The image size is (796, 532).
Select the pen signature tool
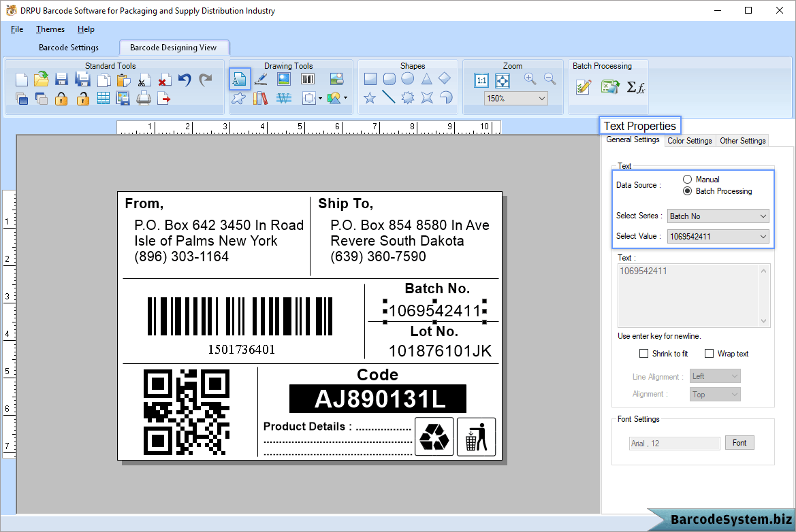(261, 79)
